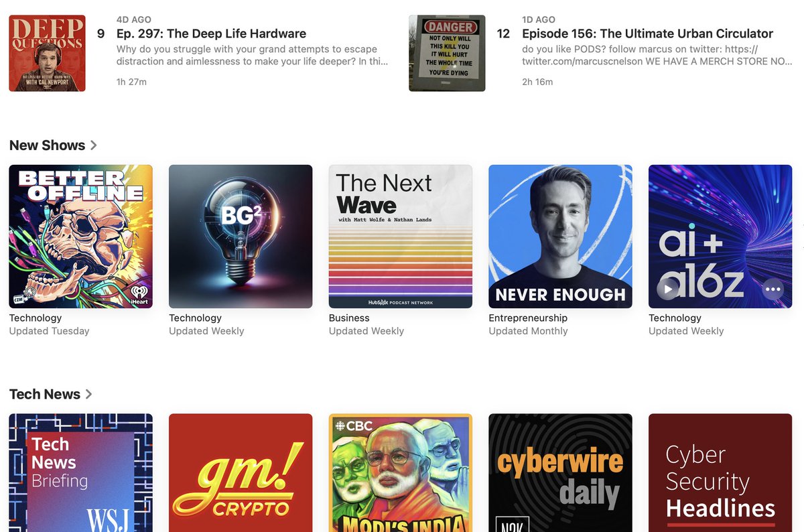
Task: Click rank number 9 beside Deep Life Hardware
Action: 101,34
